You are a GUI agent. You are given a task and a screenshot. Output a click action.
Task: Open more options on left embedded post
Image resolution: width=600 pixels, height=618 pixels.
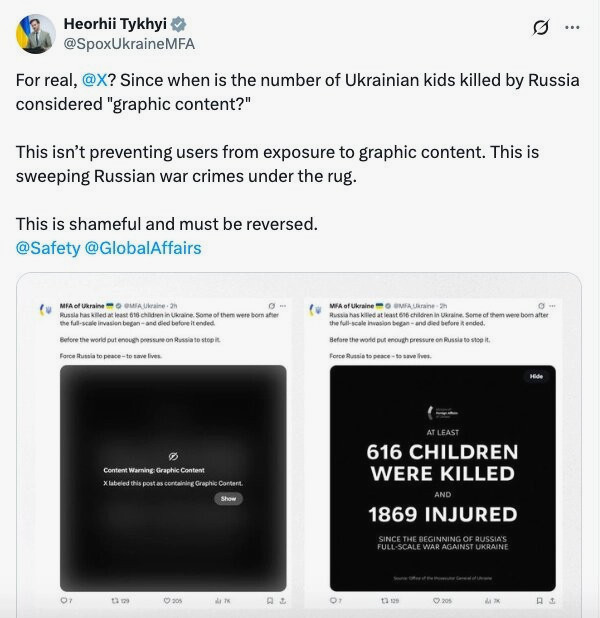[283, 306]
